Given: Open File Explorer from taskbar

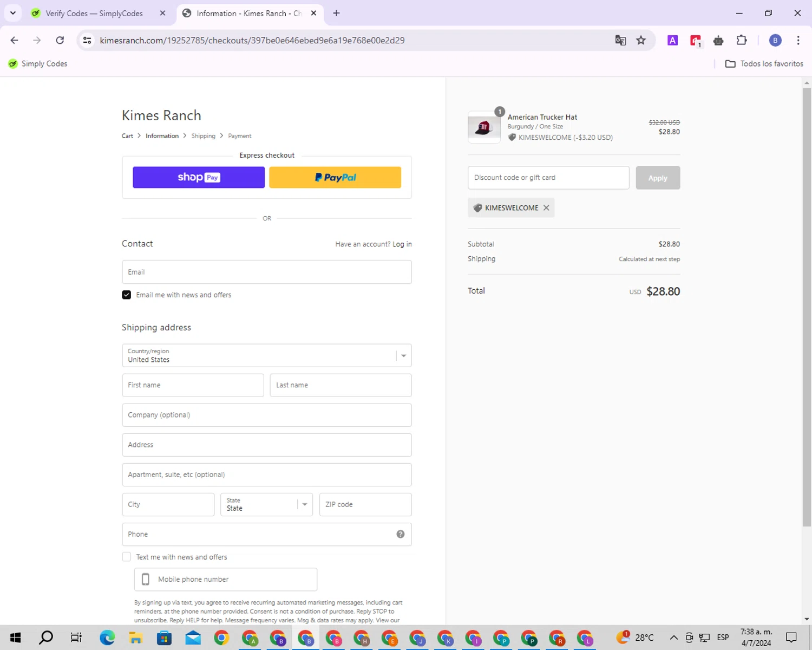Looking at the screenshot, I should (x=135, y=638).
